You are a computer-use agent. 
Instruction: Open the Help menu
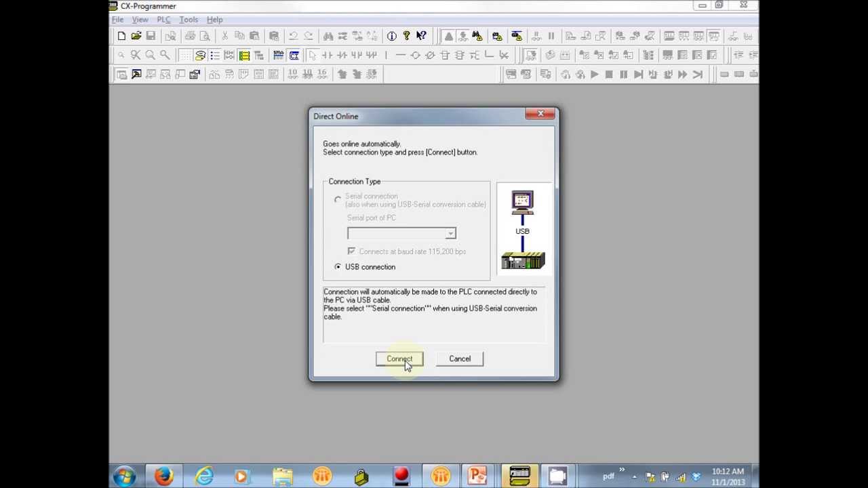point(214,20)
